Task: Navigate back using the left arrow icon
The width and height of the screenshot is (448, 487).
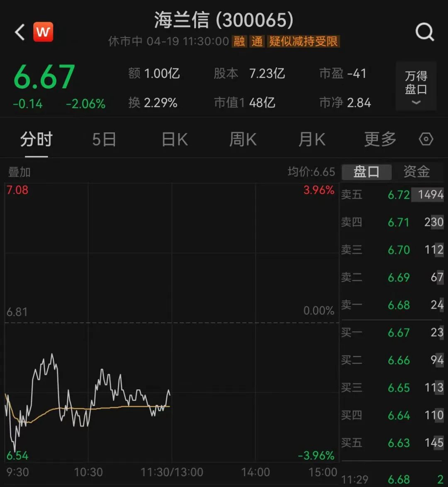Action: (19, 32)
